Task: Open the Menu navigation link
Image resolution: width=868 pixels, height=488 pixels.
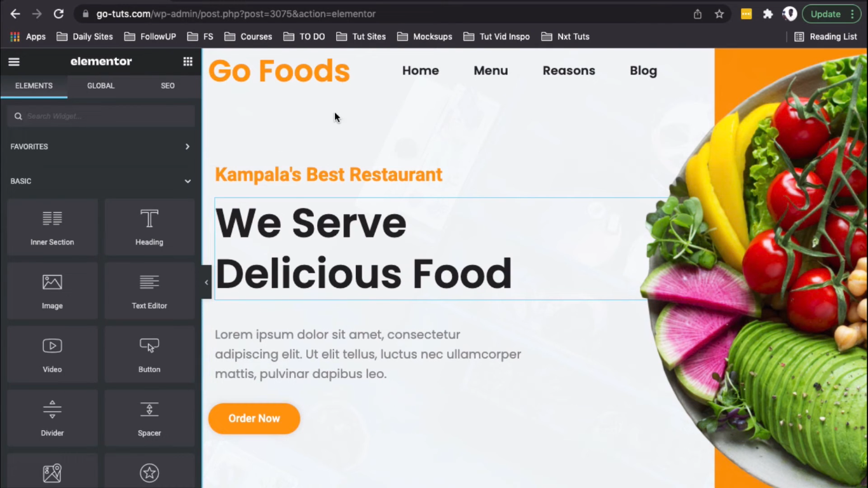Action: point(491,71)
